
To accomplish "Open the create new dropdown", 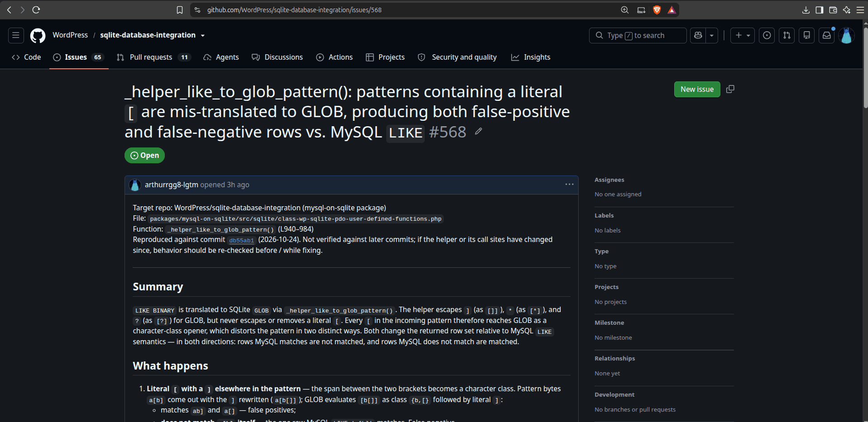I will click(x=743, y=35).
